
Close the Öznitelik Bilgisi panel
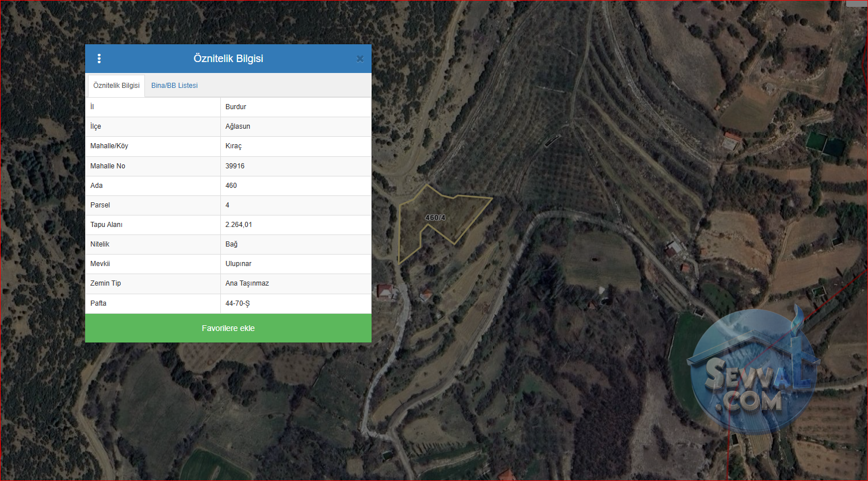(x=360, y=59)
